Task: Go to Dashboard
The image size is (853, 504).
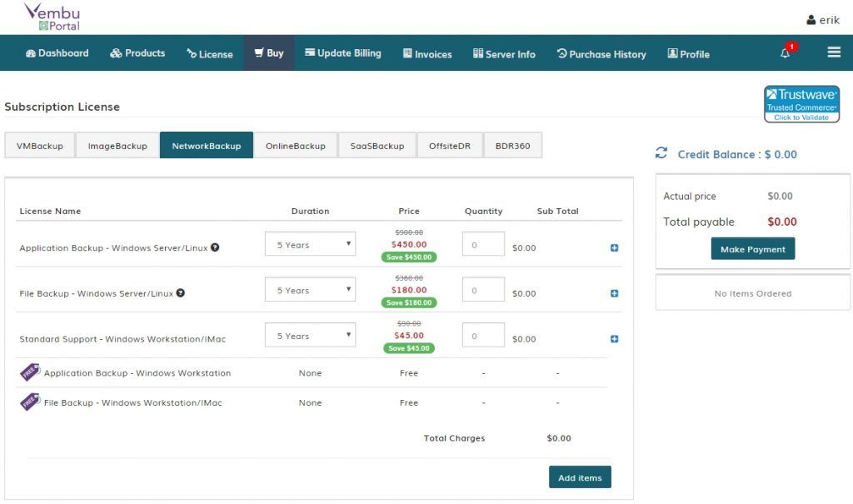Action: (57, 53)
